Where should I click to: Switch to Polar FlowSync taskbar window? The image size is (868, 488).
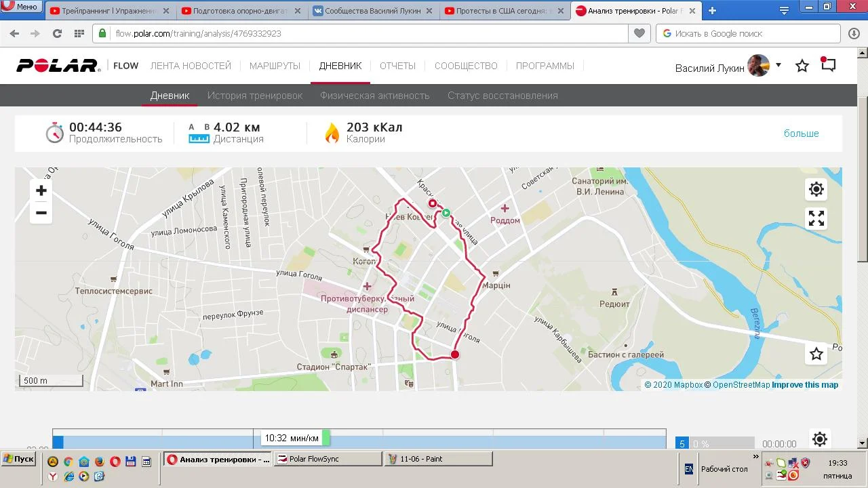[x=328, y=459]
